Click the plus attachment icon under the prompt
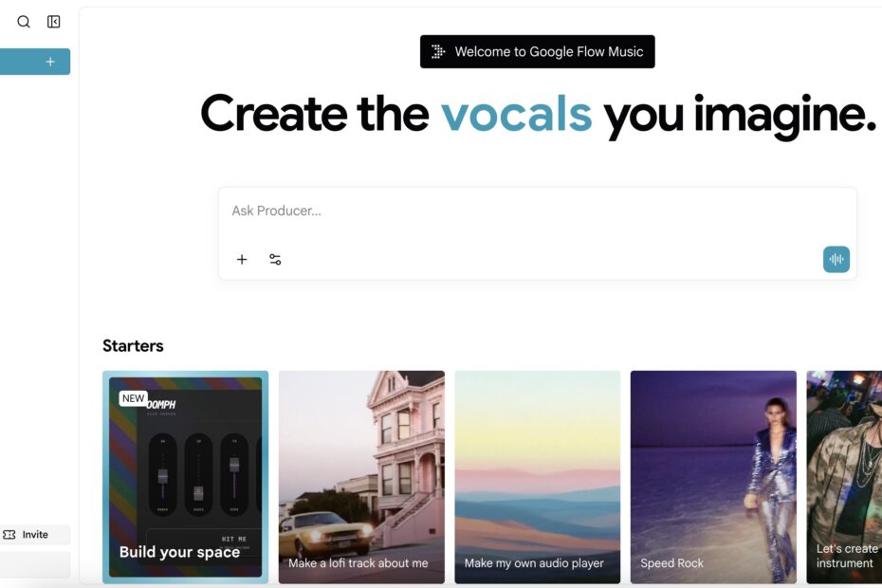The image size is (882, 588). click(242, 259)
